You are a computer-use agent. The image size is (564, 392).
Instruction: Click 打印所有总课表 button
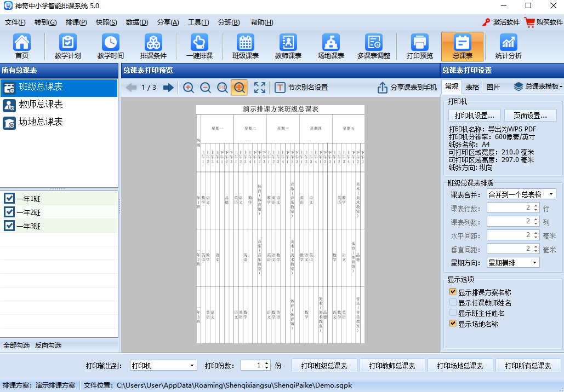[x=528, y=366]
